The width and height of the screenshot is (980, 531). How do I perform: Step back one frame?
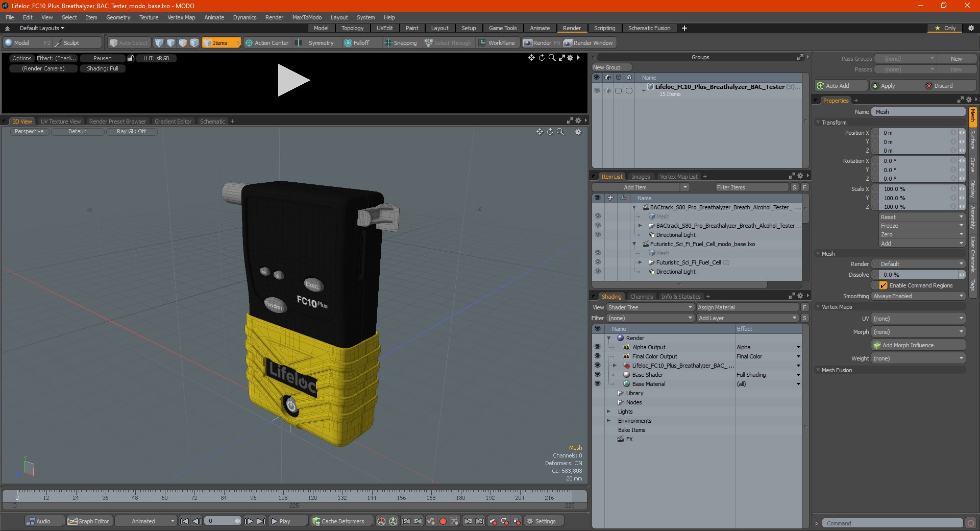point(197,521)
